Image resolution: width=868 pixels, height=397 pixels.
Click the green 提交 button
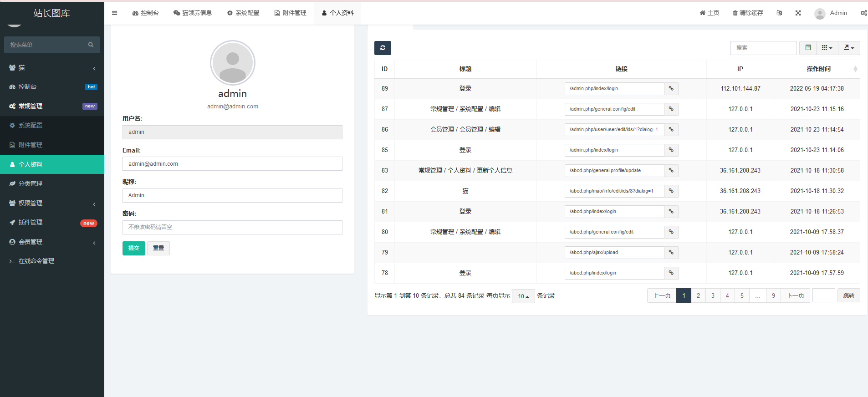point(133,248)
